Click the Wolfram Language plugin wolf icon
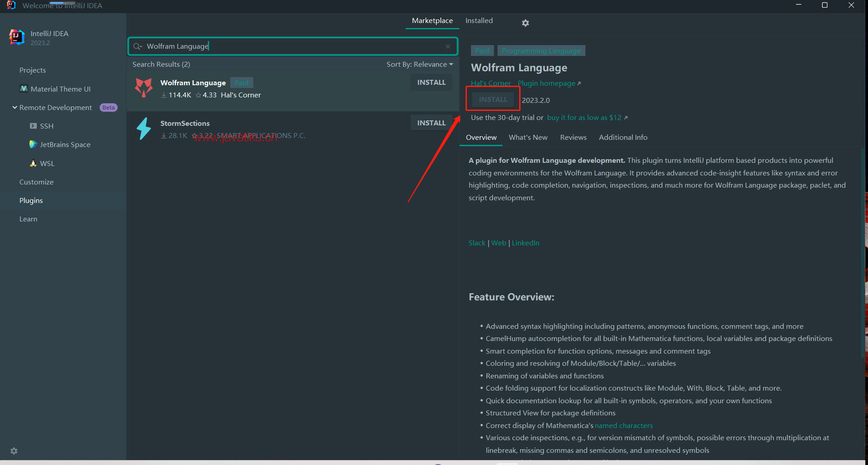The width and height of the screenshot is (868, 465). pos(144,87)
